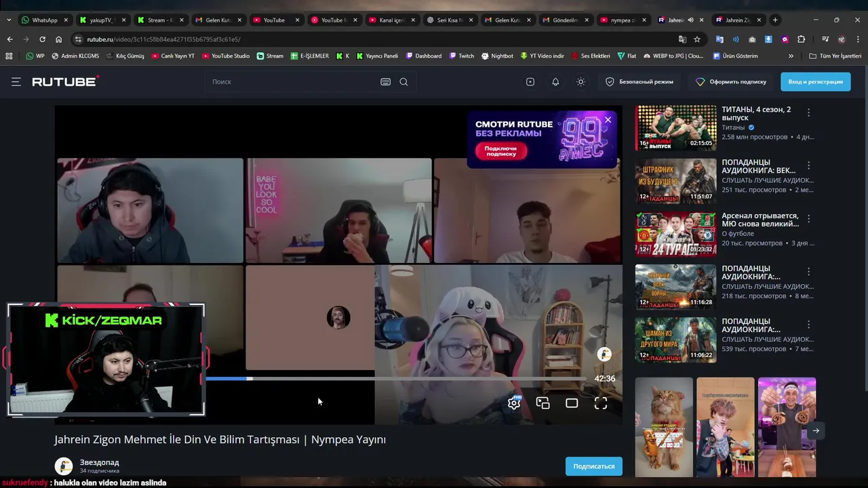
Task: Switch to the WhatsApp browser tab
Action: [45, 20]
